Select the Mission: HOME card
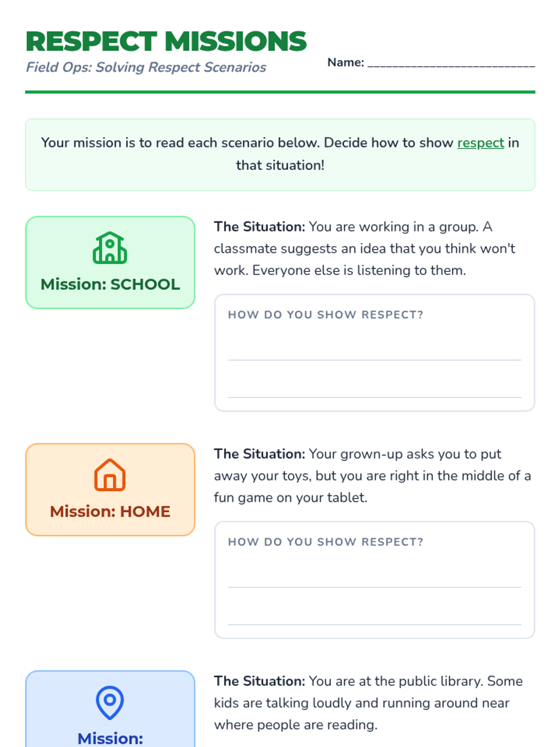Viewport: 560px width, 747px height. [x=110, y=489]
